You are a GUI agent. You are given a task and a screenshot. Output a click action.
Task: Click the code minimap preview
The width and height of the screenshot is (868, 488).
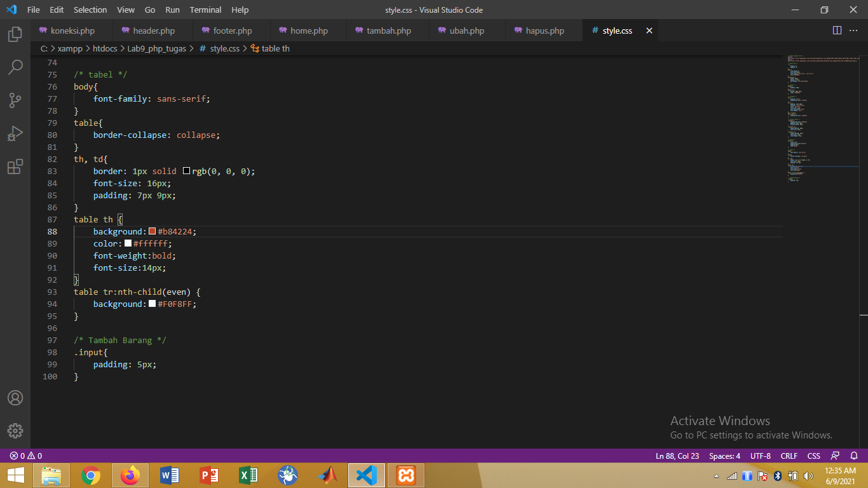[x=822, y=119]
